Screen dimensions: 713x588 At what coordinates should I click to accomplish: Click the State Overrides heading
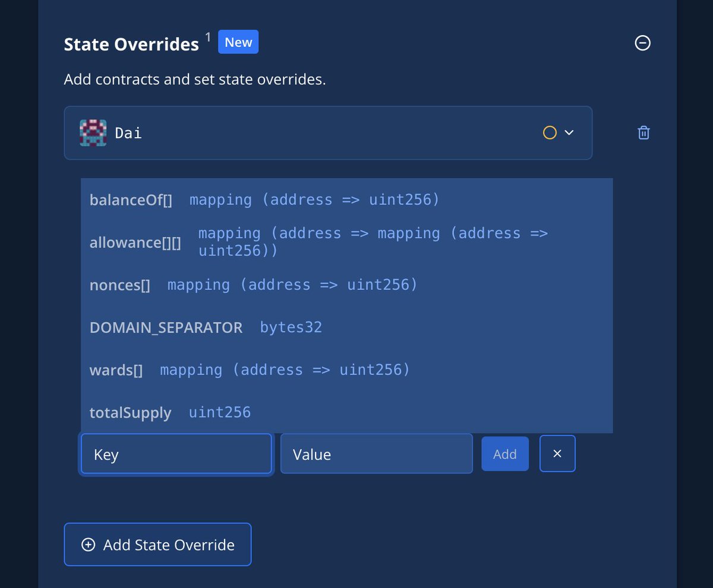(x=131, y=44)
